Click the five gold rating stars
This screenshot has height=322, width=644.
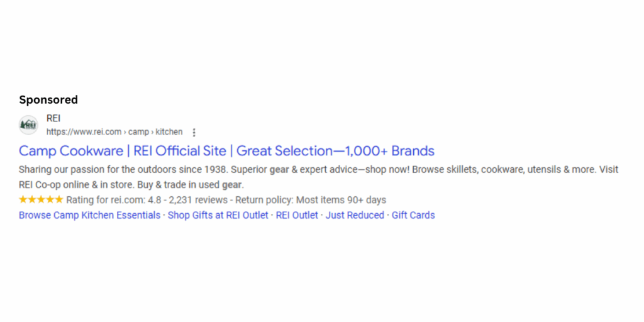click(x=41, y=200)
